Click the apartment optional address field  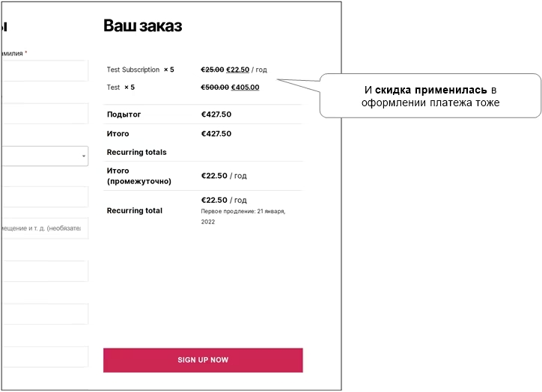point(45,228)
